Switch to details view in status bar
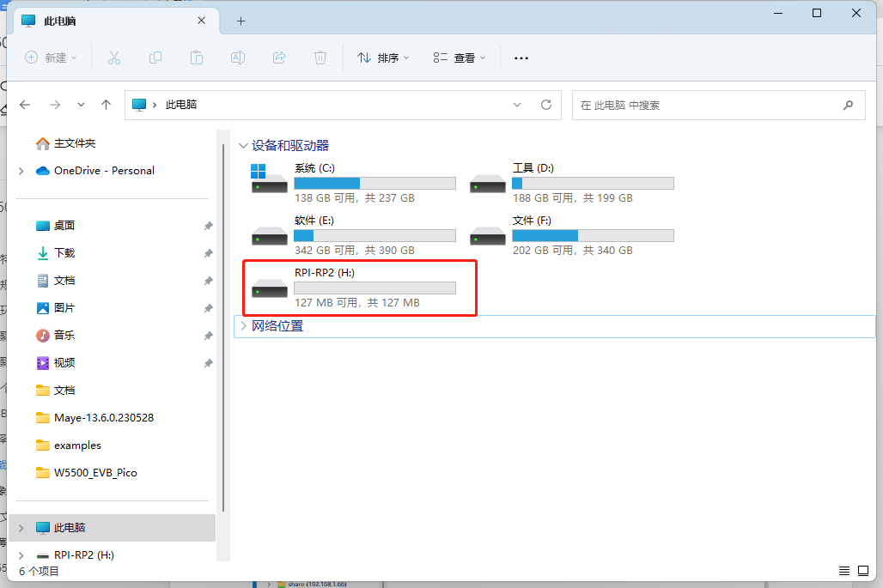The height and width of the screenshot is (588, 883). coord(845,571)
